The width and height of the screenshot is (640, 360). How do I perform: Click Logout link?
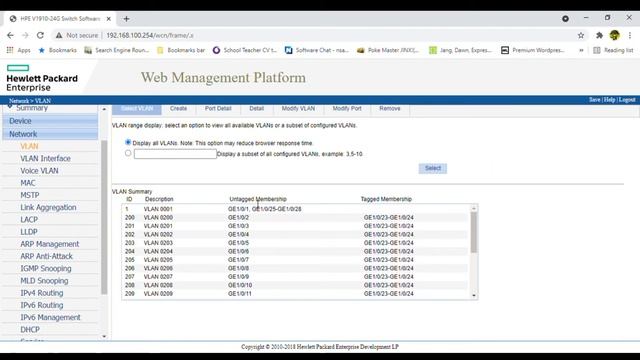point(627,100)
